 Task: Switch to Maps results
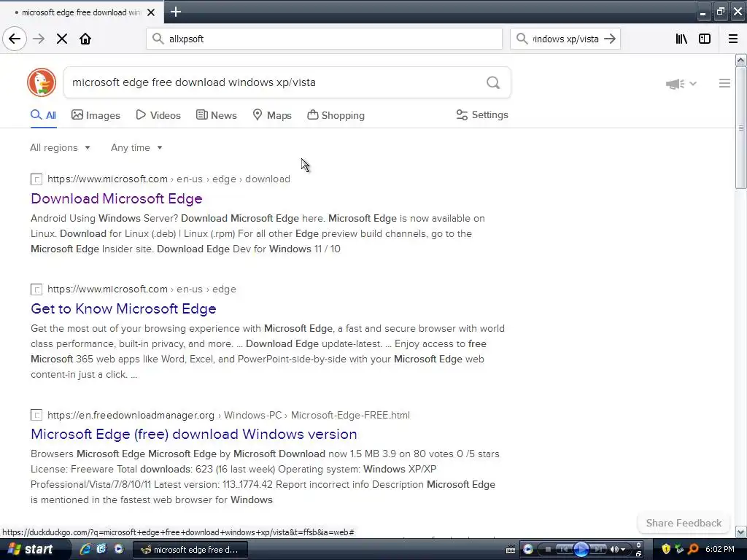pos(272,115)
